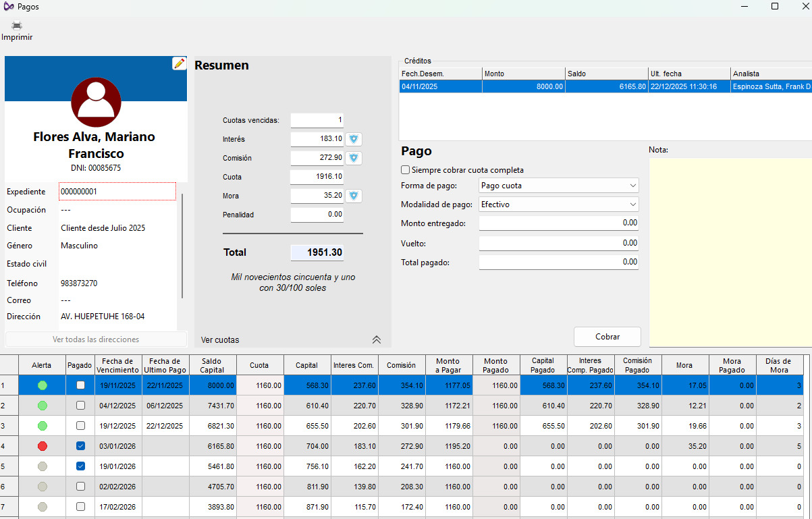The width and height of the screenshot is (812, 519).
Task: Enable Siempre cobrar cuota completa checkbox
Action: (x=406, y=170)
